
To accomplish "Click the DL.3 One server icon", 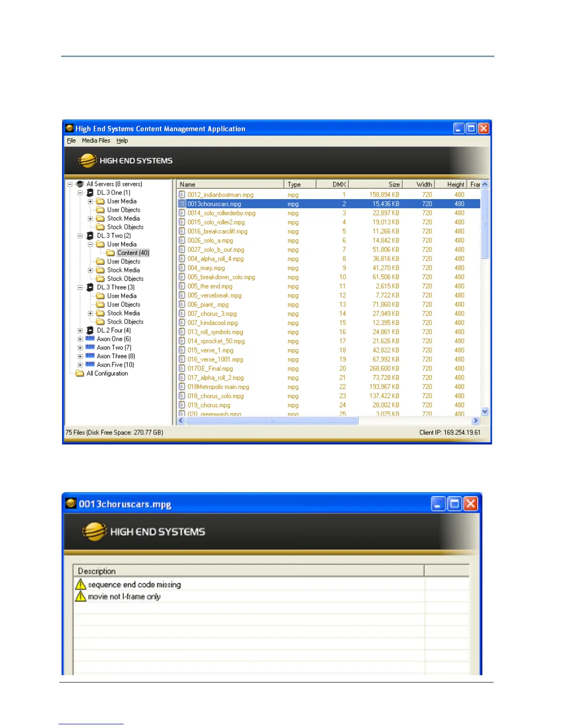I will pos(90,193).
